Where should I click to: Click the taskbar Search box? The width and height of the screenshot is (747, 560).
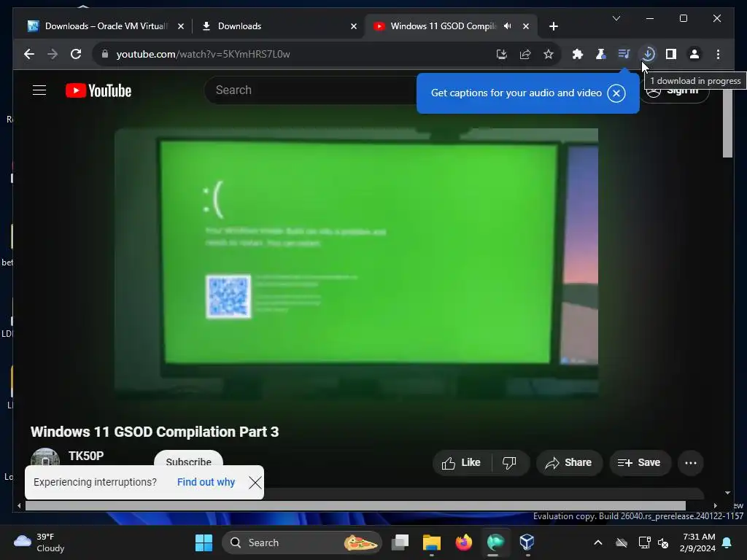tap(301, 542)
